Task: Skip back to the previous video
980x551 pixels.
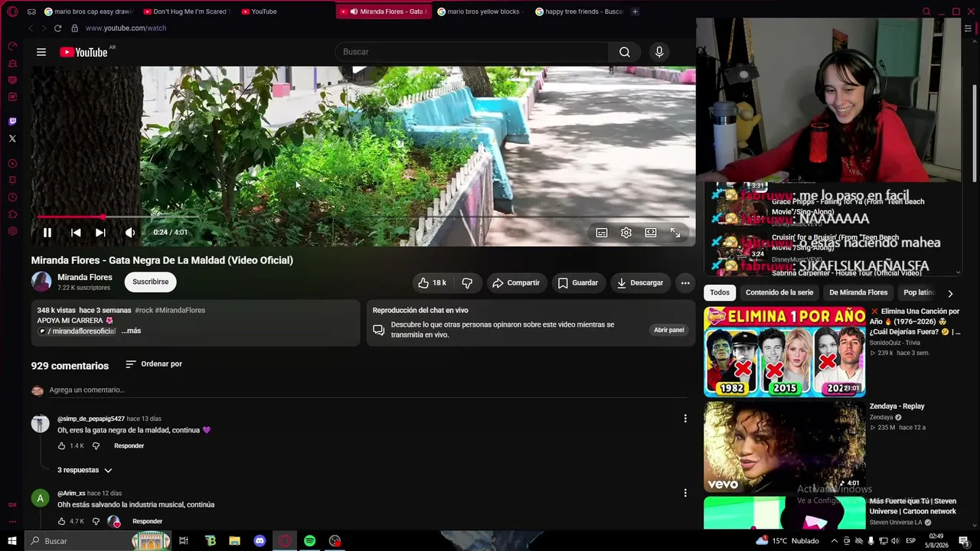Action: click(76, 233)
